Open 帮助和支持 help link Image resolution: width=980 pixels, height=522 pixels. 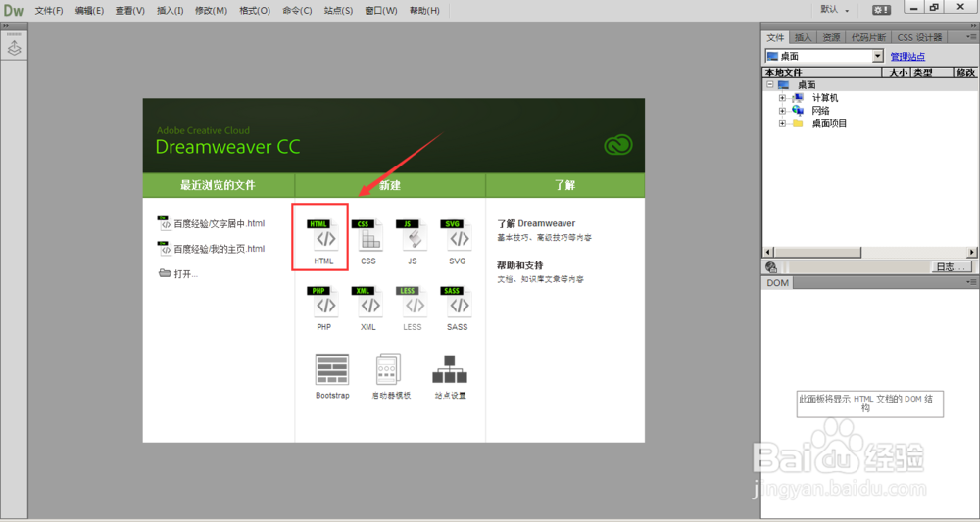(520, 264)
